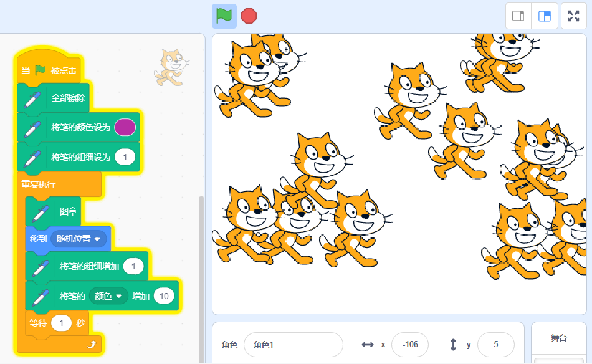Click the 全部擦除 pen block
This screenshot has width=592, height=364.
[53, 98]
